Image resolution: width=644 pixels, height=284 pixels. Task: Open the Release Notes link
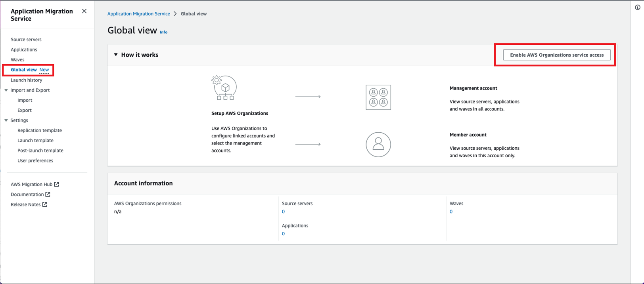point(26,205)
